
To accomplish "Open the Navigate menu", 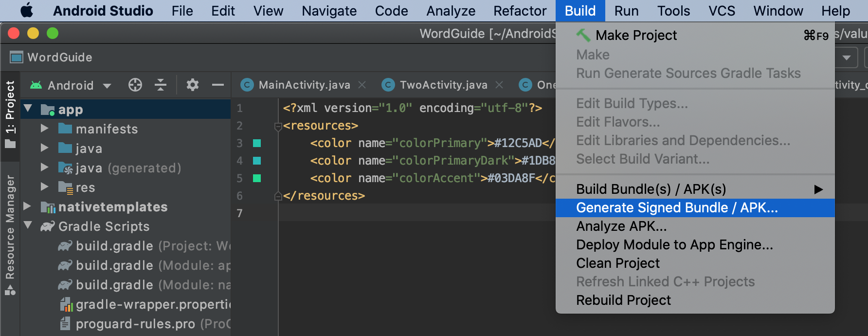I will (x=329, y=11).
